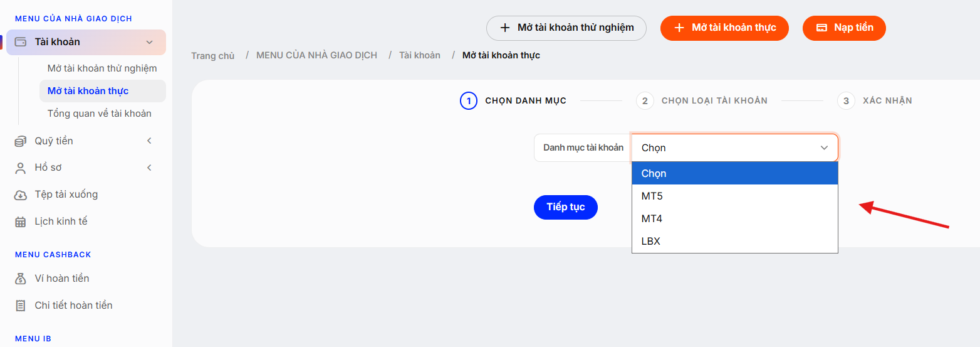Click step 2 Chọn loại tài khoản

pyautogui.click(x=702, y=101)
